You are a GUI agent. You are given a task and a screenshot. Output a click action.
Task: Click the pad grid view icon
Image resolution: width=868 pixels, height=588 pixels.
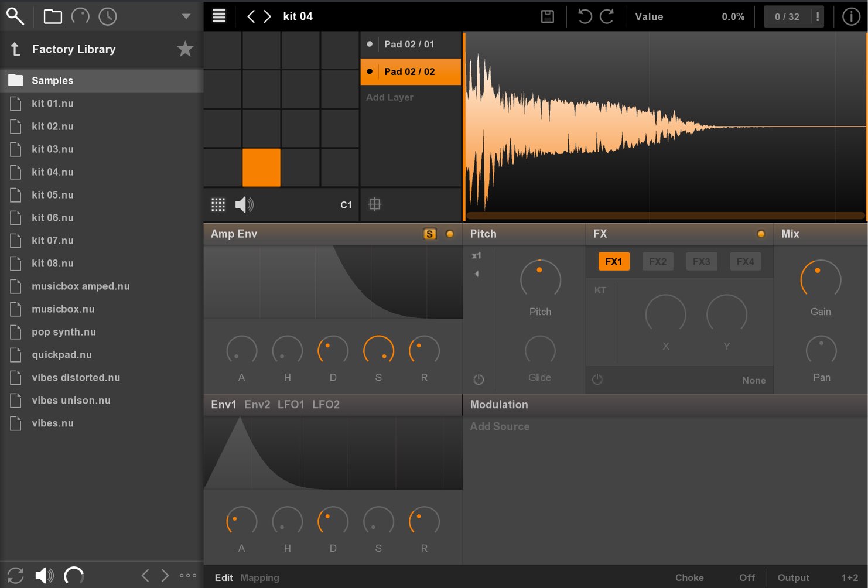[218, 204]
